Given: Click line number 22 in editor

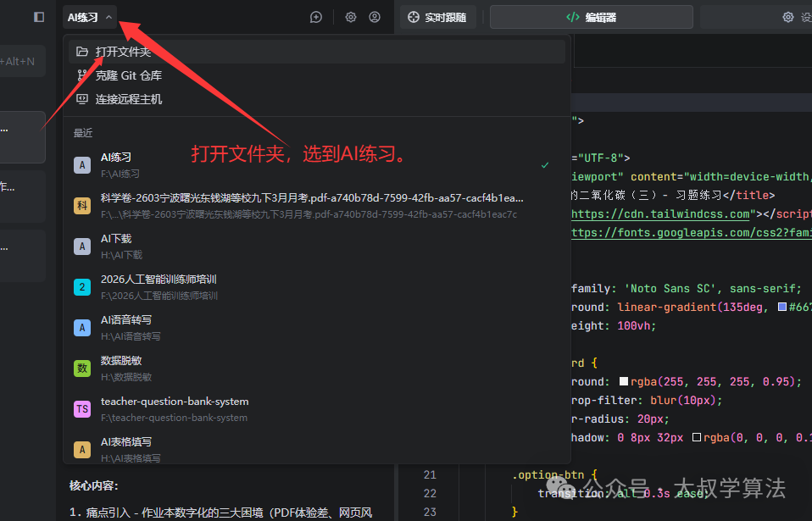Looking at the screenshot, I should [x=430, y=493].
